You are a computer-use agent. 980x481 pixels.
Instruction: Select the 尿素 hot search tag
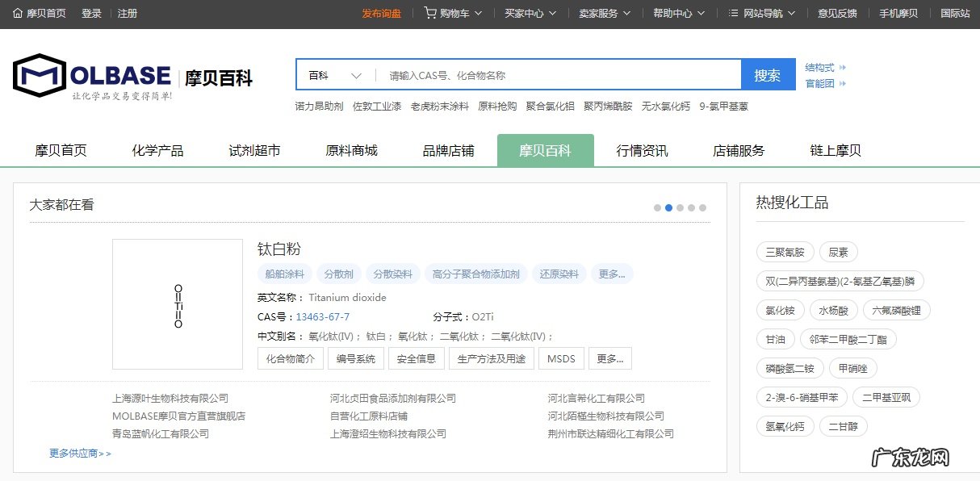[x=838, y=251]
